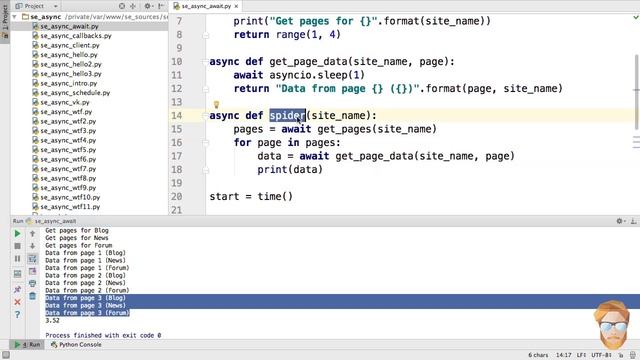Toggle soft-wrap in console output
The image size is (640, 360).
tap(33, 259)
